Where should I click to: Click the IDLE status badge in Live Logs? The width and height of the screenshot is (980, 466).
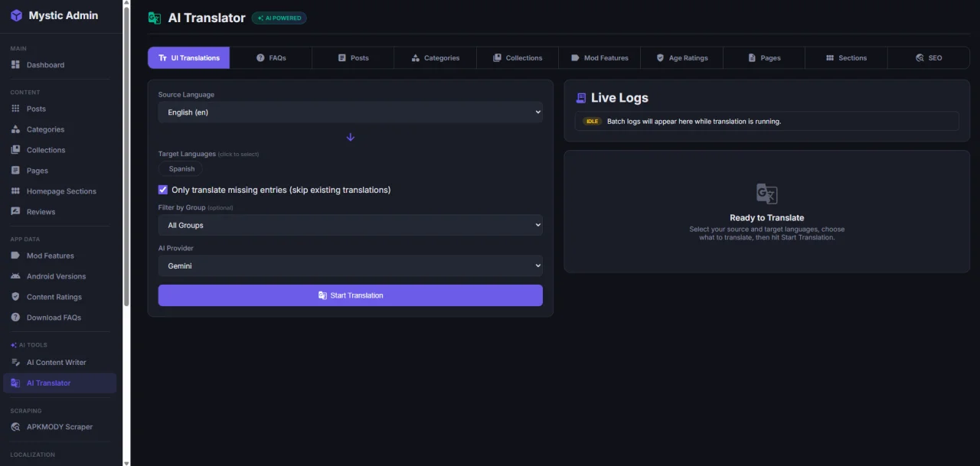pyautogui.click(x=592, y=122)
